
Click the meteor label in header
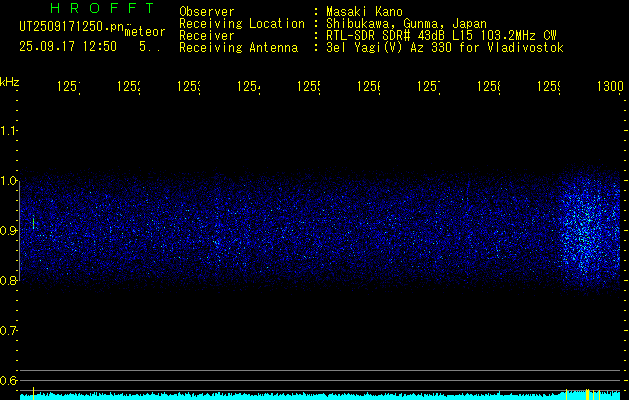tap(145, 31)
